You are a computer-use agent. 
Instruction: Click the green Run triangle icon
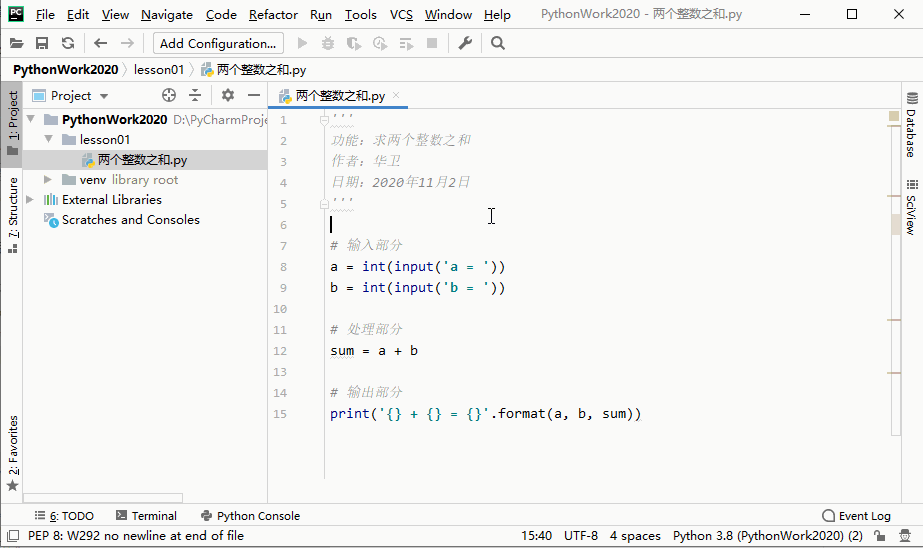(302, 43)
